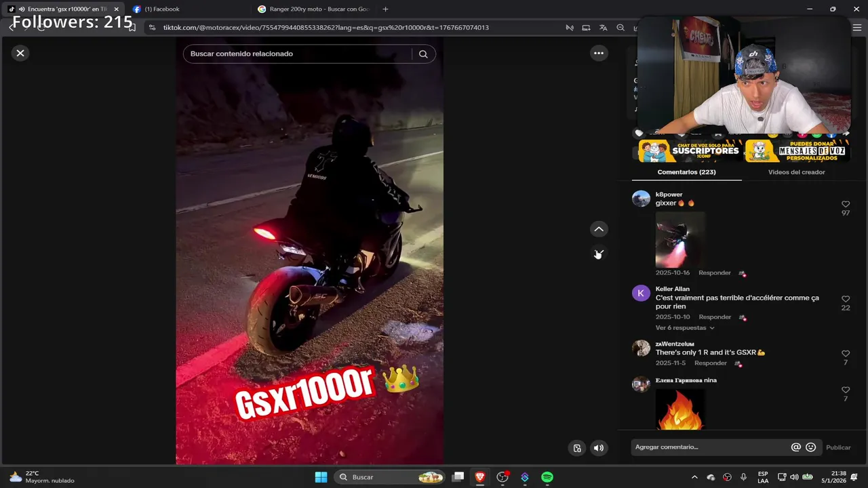This screenshot has width=868, height=488.
Task: Open the system volume speaker icon
Action: click(794, 477)
